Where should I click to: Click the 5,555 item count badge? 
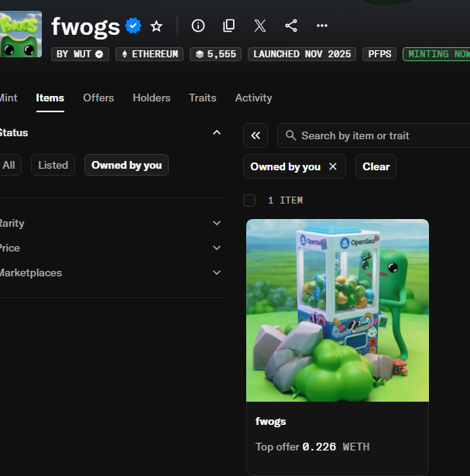point(215,54)
